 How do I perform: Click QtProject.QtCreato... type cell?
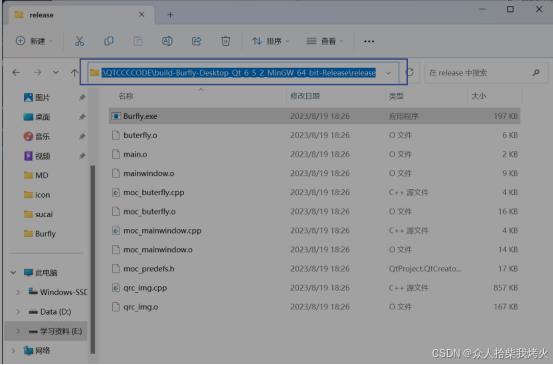tap(425, 269)
